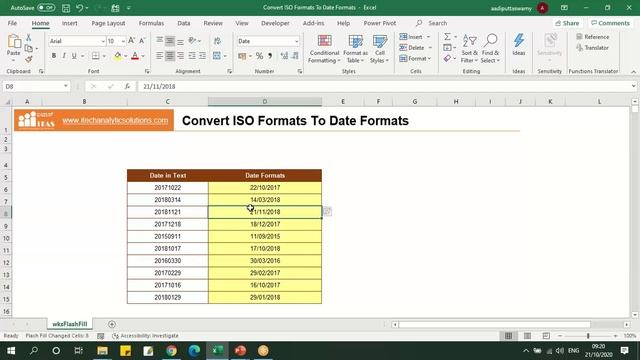Open Conditional Formatting menu
The width and height of the screenshot is (640, 360).
pyautogui.click(x=324, y=49)
